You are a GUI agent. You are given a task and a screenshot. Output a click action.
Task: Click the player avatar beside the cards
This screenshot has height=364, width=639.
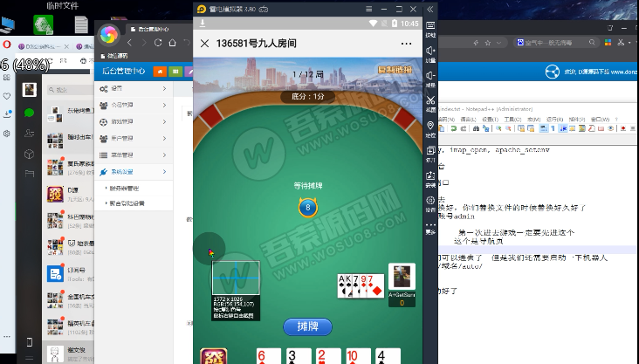click(402, 277)
